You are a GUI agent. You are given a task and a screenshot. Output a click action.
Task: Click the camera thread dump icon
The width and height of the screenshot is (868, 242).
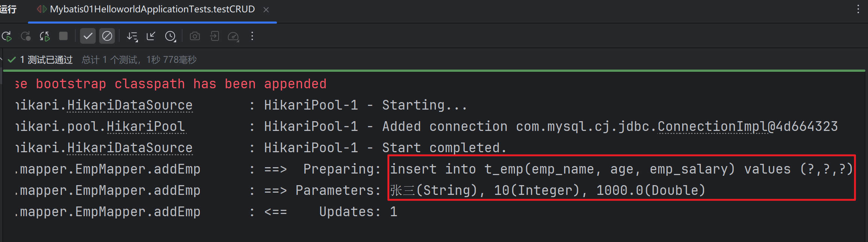coord(195,36)
